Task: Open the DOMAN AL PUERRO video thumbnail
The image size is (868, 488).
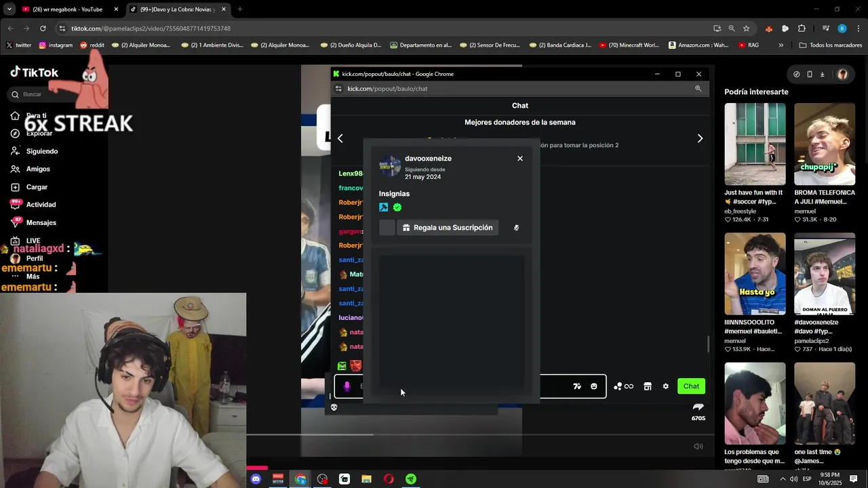Action: [825, 274]
